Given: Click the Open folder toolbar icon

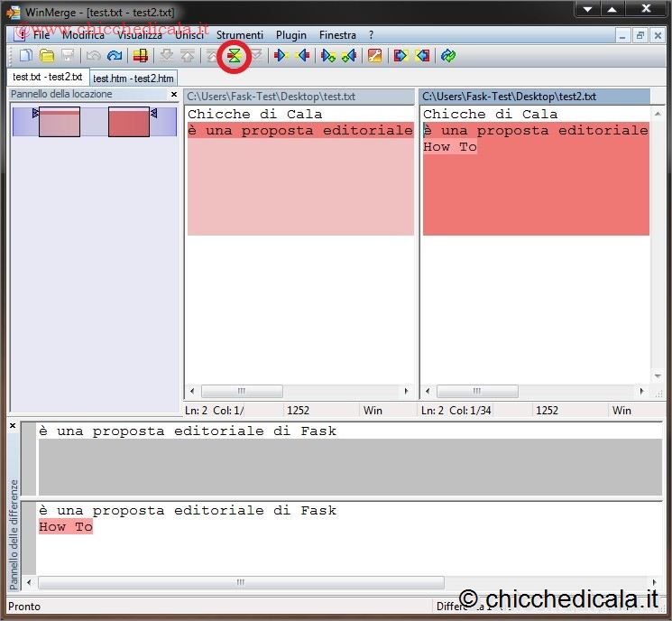Looking at the screenshot, I should pyautogui.click(x=46, y=56).
